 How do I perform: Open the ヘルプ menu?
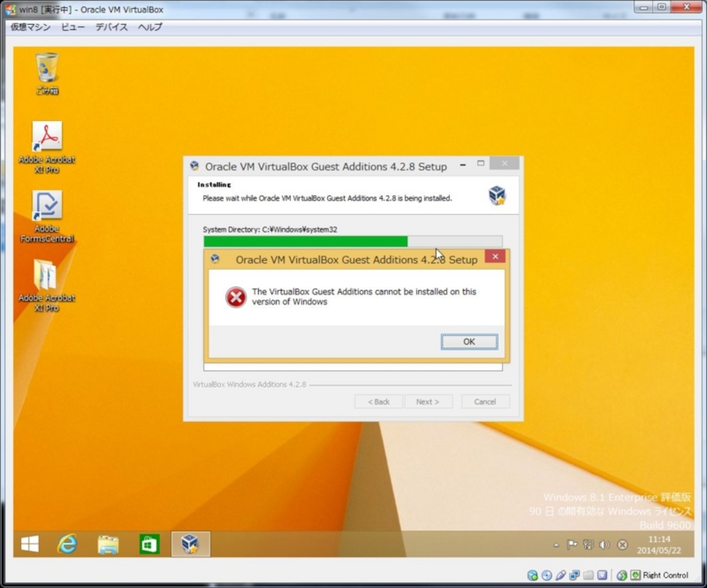coord(150,27)
